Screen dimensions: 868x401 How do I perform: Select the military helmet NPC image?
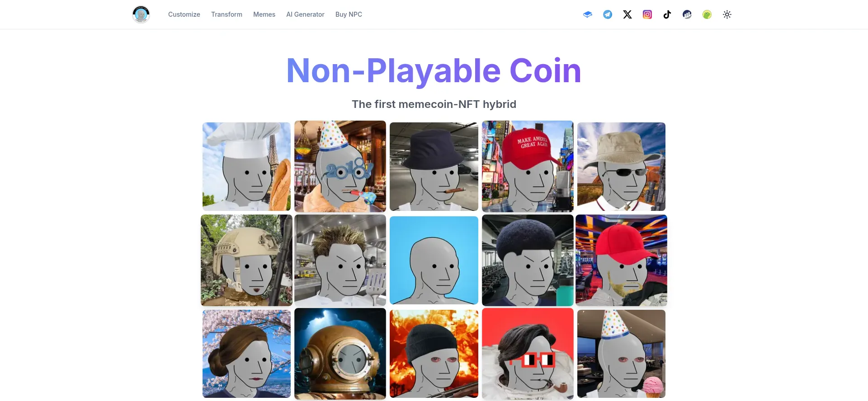246,260
